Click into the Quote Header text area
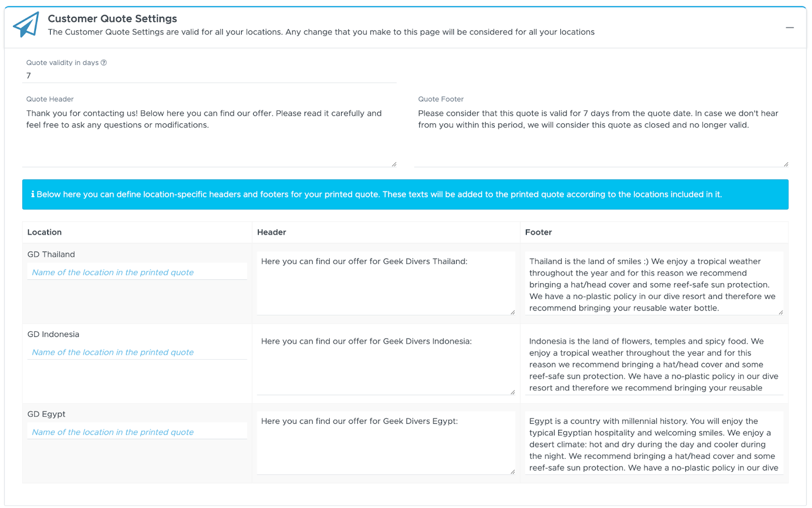Viewport: 812px width, 508px height. 209,137
